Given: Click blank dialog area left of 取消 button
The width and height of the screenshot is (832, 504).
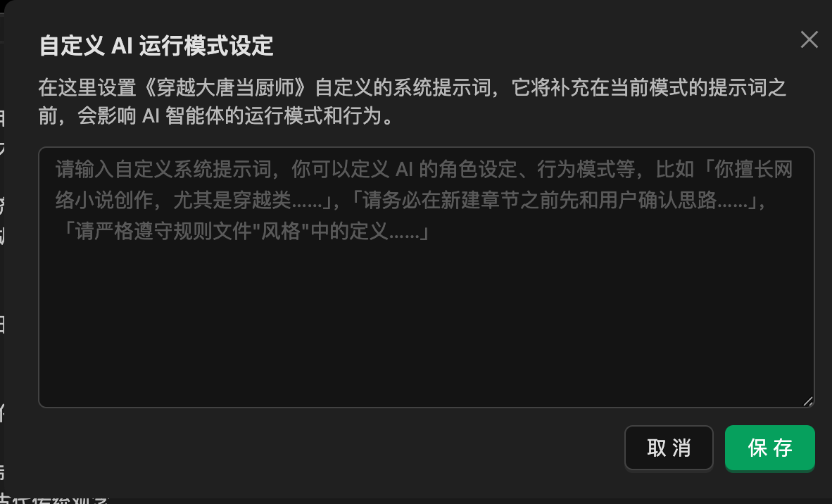Looking at the screenshot, I should [329, 448].
